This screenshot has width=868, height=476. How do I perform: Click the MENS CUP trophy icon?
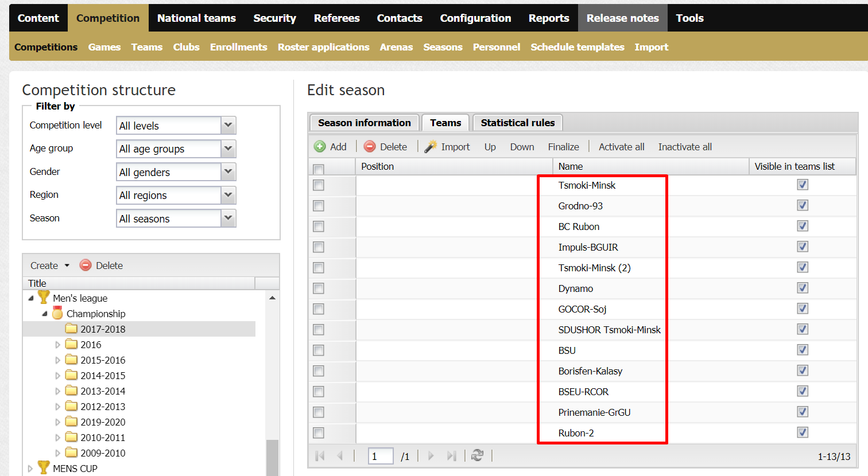point(44,467)
